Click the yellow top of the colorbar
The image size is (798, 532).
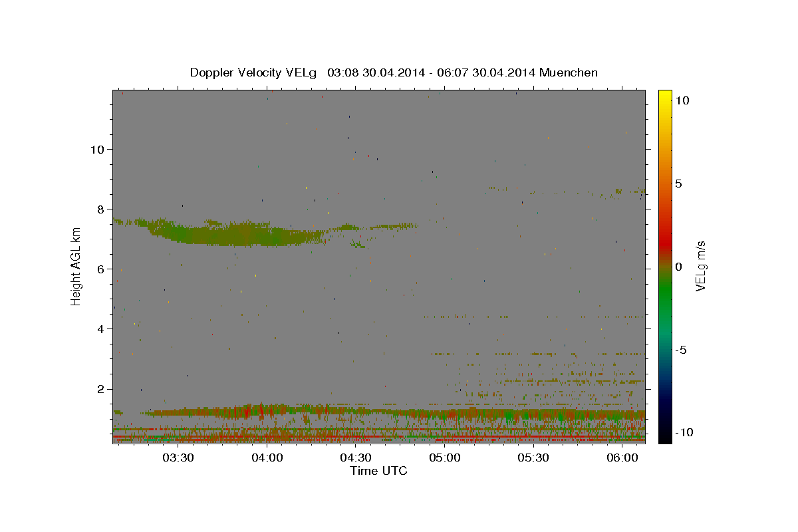click(x=664, y=96)
